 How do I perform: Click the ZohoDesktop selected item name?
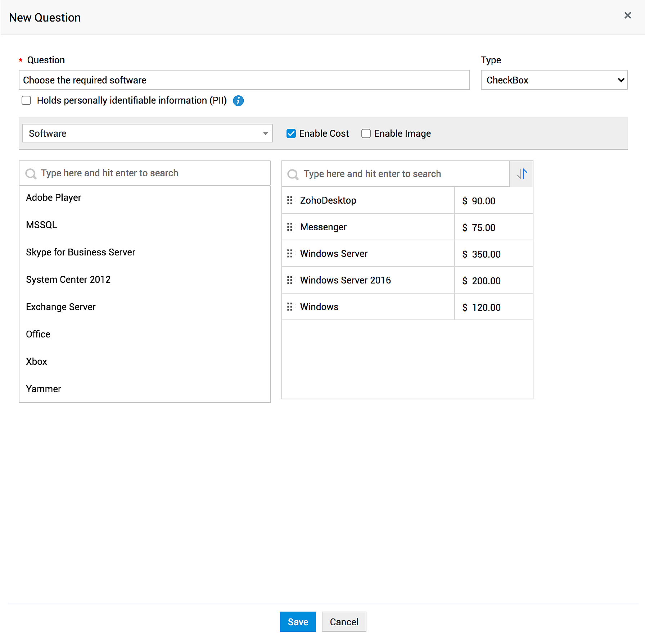328,200
